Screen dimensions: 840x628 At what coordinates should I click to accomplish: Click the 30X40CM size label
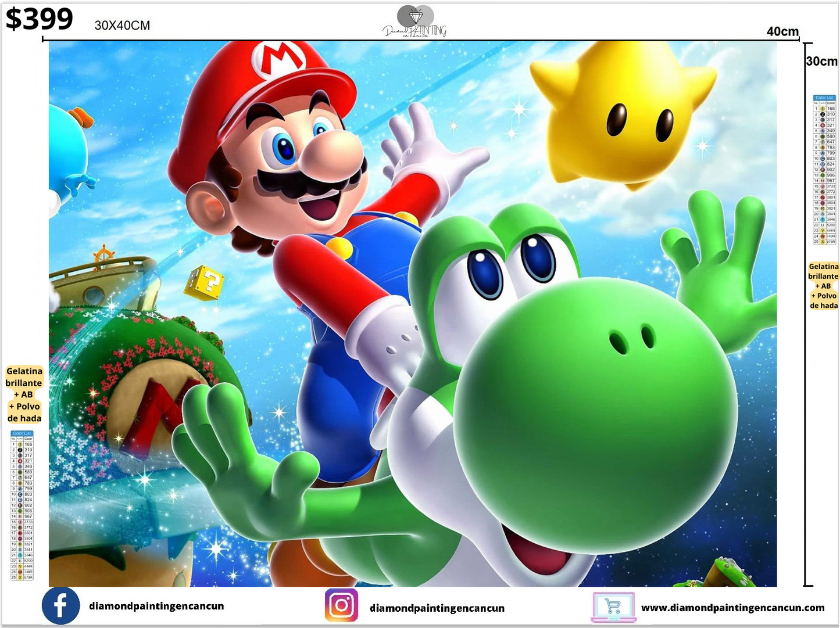(x=123, y=26)
